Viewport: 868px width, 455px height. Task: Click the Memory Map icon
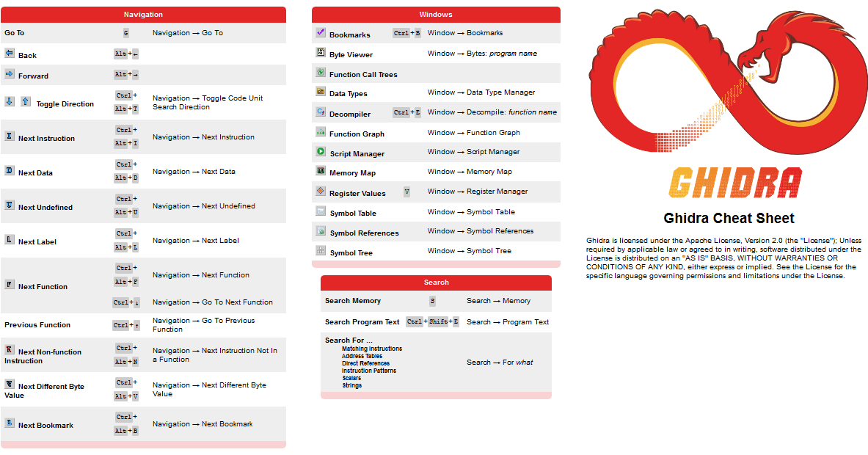coord(321,170)
